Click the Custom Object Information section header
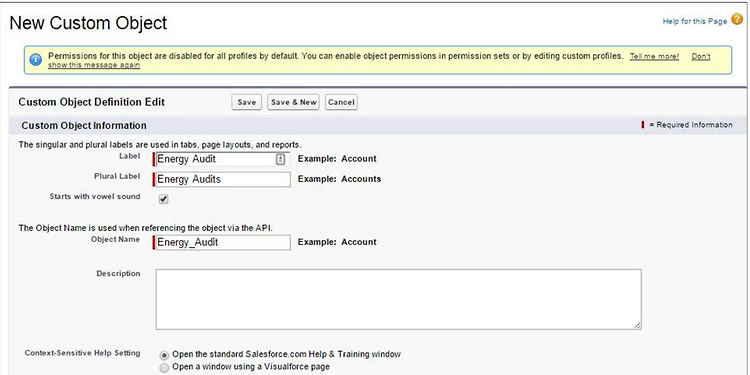 pyautogui.click(x=84, y=125)
